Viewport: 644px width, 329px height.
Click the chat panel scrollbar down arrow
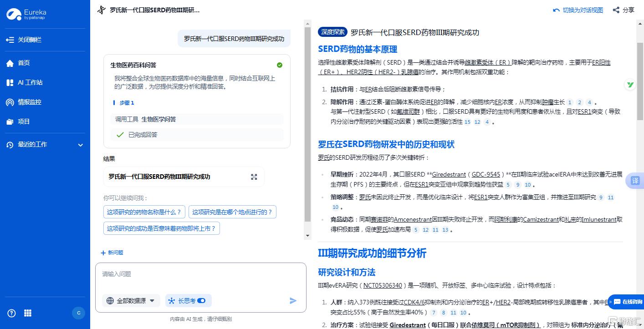[x=307, y=236]
